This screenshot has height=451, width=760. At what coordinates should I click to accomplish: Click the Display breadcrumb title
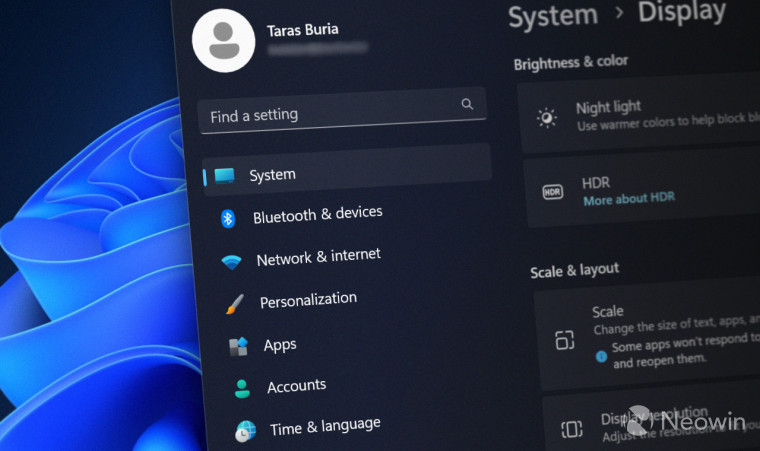(682, 12)
